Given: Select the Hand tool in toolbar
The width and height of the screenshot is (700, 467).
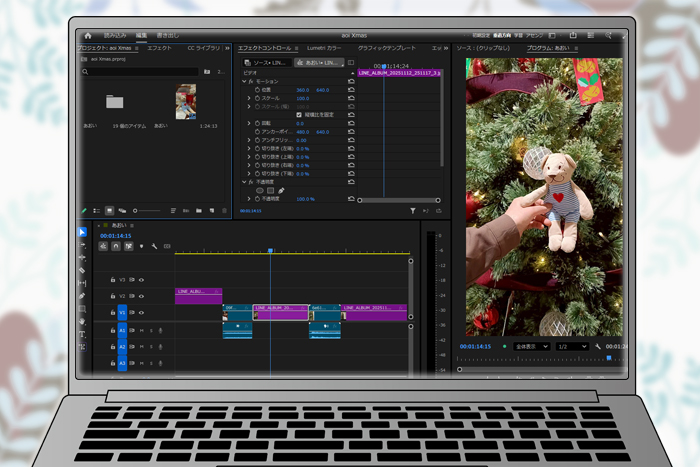Looking at the screenshot, I should 83,321.
